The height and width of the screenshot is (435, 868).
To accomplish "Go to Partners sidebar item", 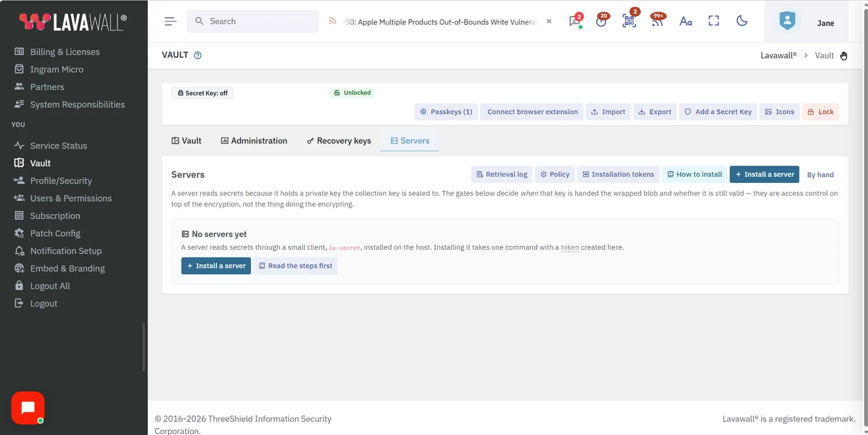I will pyautogui.click(x=47, y=87).
